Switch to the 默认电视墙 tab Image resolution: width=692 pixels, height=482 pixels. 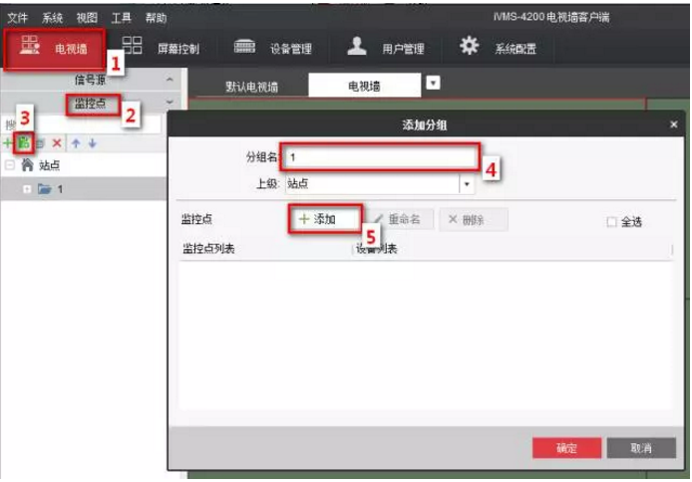click(252, 87)
